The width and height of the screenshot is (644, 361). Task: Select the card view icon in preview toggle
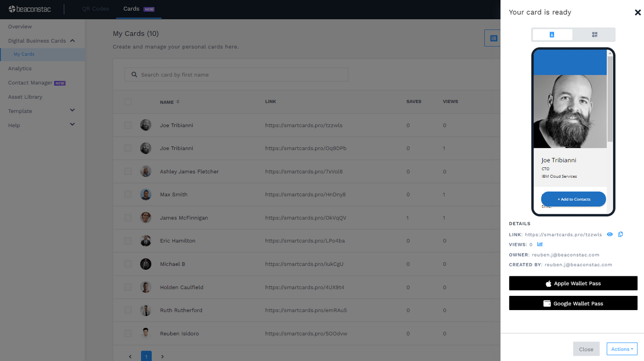pyautogui.click(x=552, y=35)
